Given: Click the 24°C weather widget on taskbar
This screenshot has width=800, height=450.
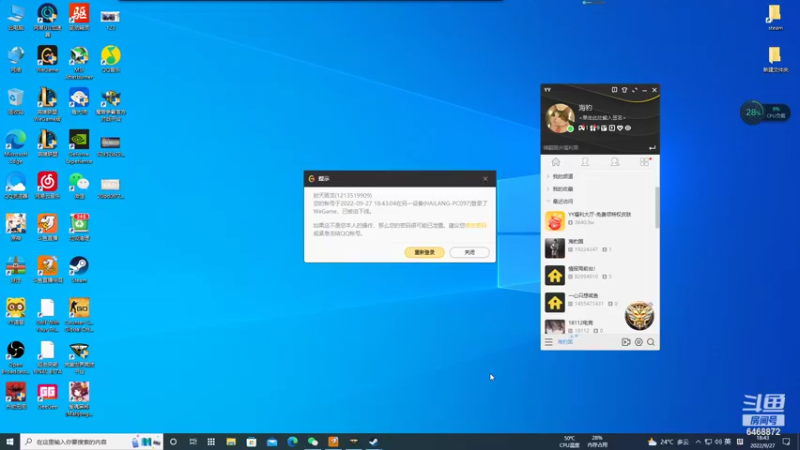Looking at the screenshot, I should click(x=668, y=442).
